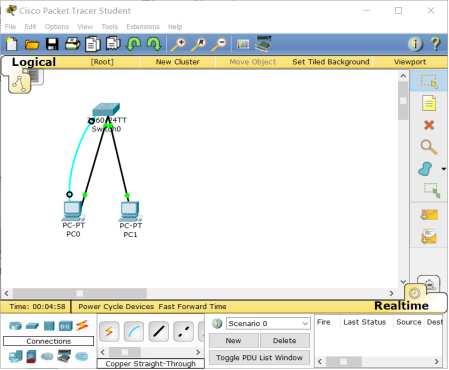The width and height of the screenshot is (449, 370).
Task: Click the Add Complex PDU envelope
Action: click(429, 236)
